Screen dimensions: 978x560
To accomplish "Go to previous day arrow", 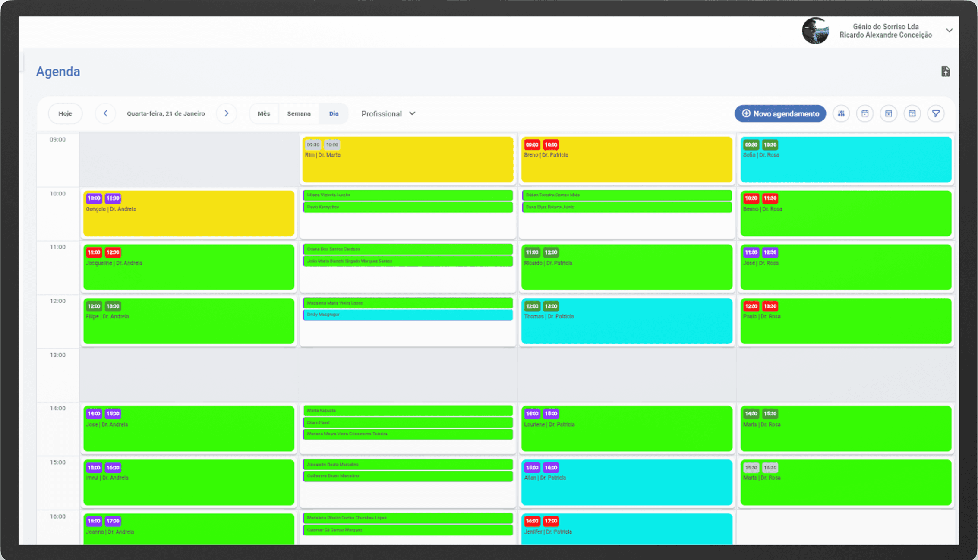I will (105, 113).
